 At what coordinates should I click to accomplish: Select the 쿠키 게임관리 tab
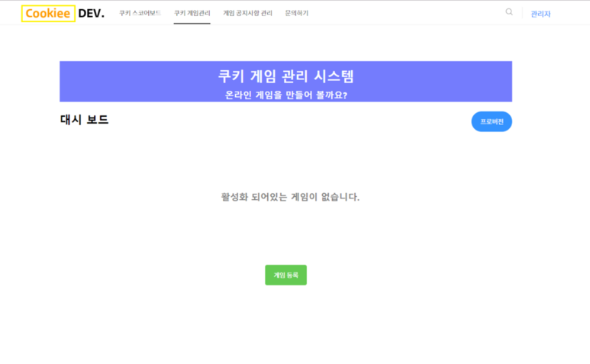tap(192, 13)
